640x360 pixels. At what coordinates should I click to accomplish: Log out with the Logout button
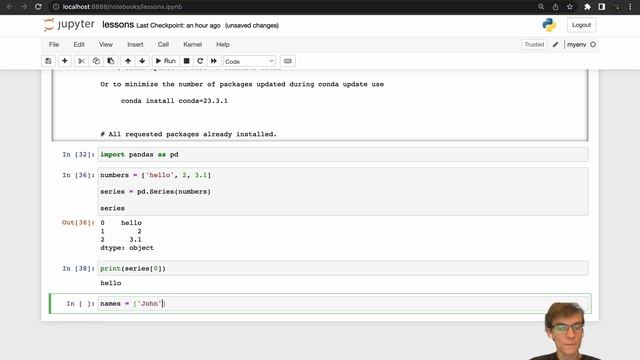(581, 25)
